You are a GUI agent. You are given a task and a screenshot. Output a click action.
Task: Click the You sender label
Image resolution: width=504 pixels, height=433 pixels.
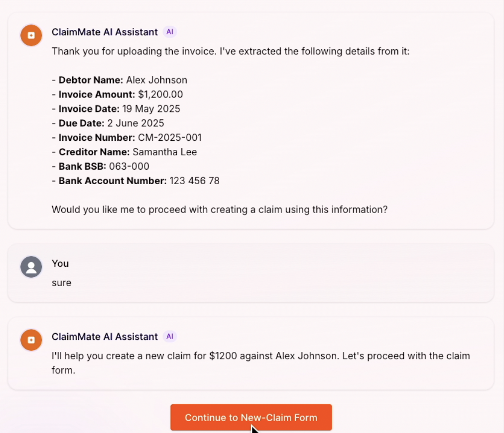pyautogui.click(x=60, y=263)
